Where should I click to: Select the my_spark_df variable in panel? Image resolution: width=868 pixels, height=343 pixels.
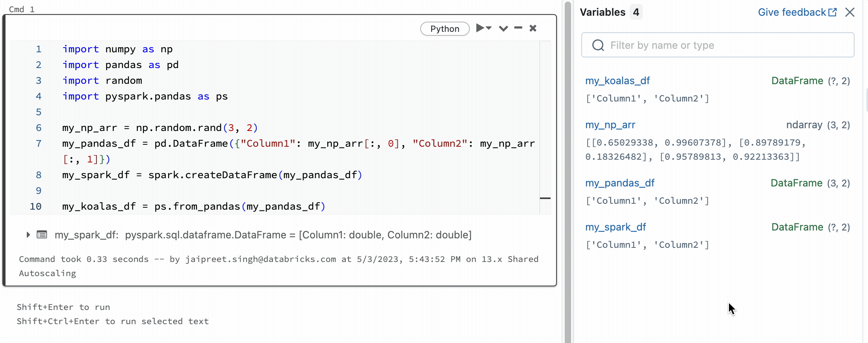[616, 227]
